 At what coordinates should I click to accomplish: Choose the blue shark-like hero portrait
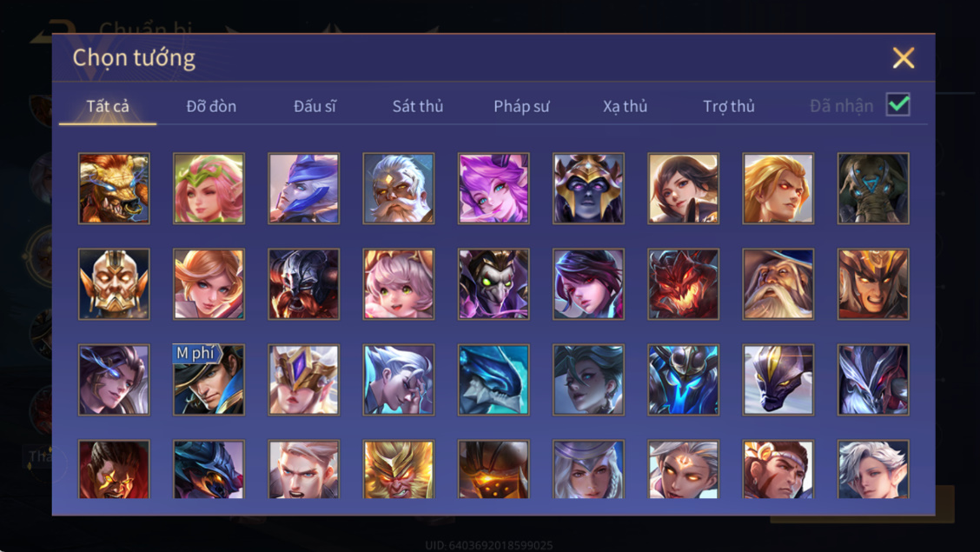[493, 380]
